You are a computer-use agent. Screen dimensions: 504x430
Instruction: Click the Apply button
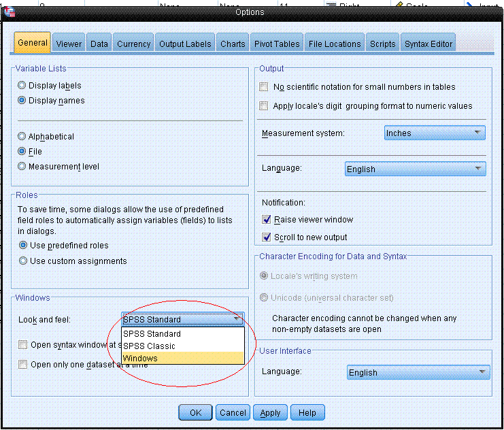click(x=270, y=413)
